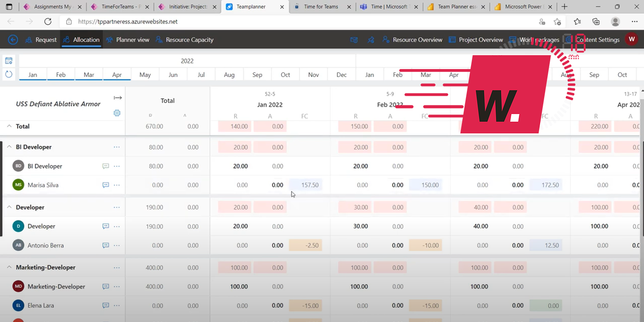Select the May month in the timeline
The height and width of the screenshot is (322, 644).
click(x=145, y=74)
